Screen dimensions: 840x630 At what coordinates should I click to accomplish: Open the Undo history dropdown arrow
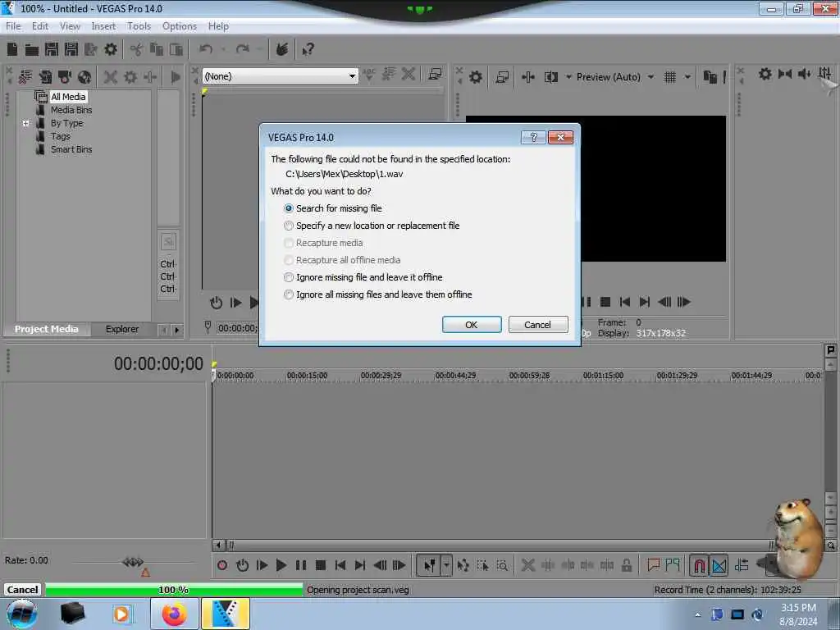223,49
